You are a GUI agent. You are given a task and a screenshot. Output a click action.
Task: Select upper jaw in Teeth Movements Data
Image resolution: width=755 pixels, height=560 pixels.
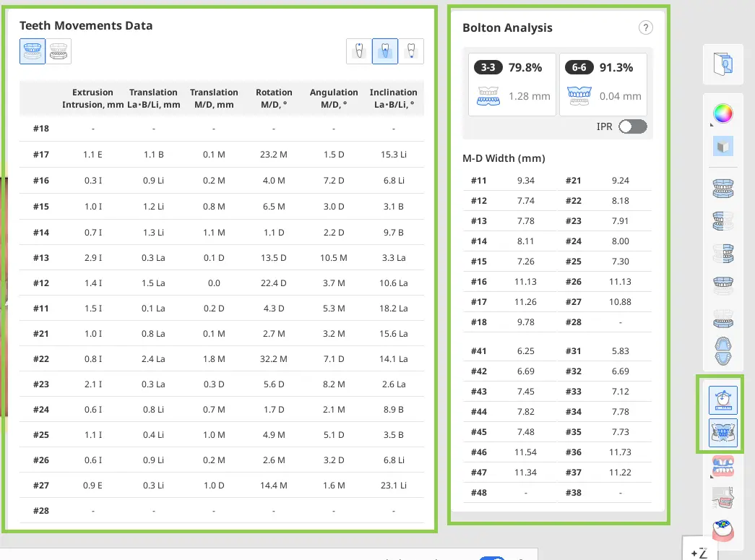coord(33,51)
